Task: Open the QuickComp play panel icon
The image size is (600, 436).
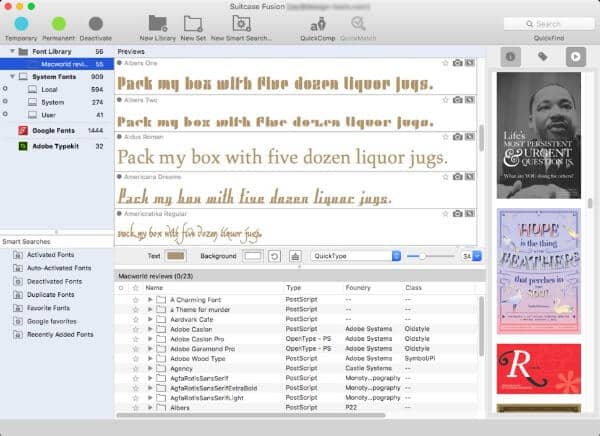Action: [576, 57]
